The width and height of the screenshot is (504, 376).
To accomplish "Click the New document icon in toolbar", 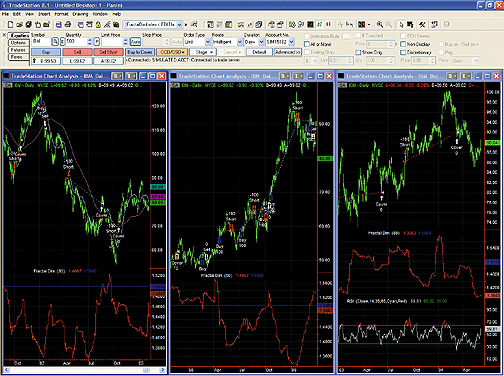I will click(10, 24).
